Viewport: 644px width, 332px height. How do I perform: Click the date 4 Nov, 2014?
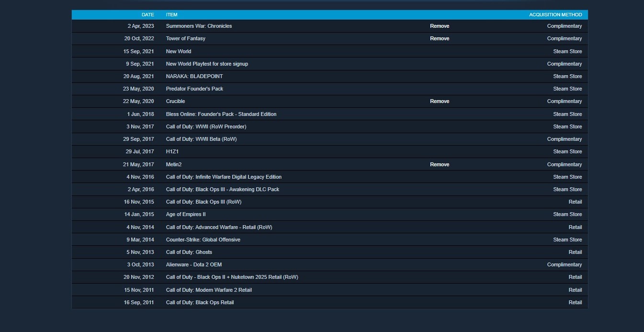[140, 227]
